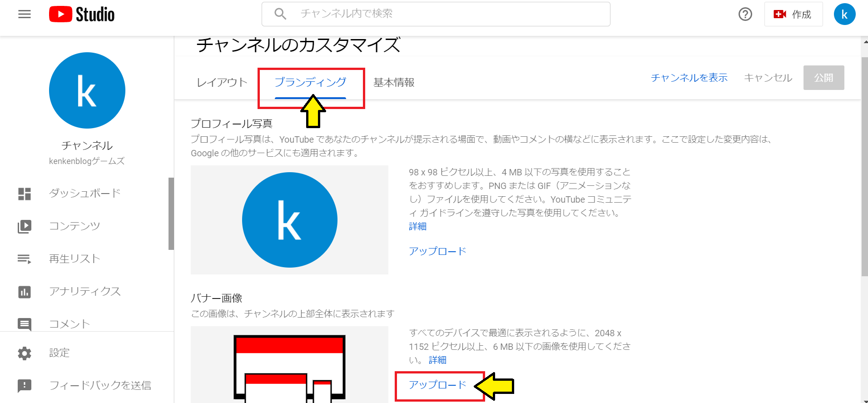
Task: Open 設定 gear settings in sidebar
Action: click(x=25, y=353)
